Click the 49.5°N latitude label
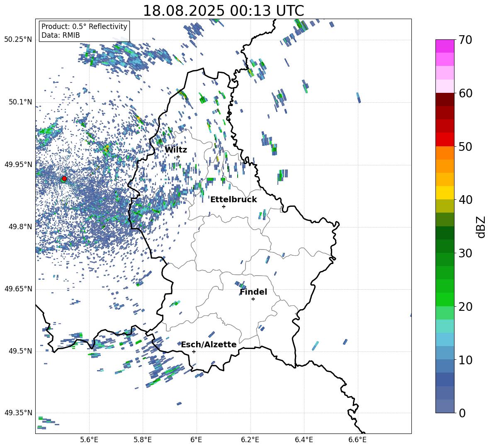 click(20, 351)
